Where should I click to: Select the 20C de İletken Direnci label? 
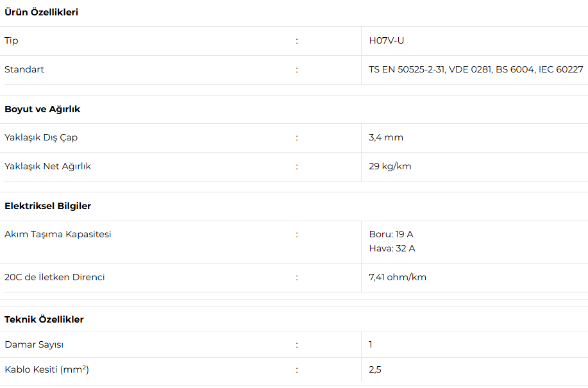[x=55, y=277]
